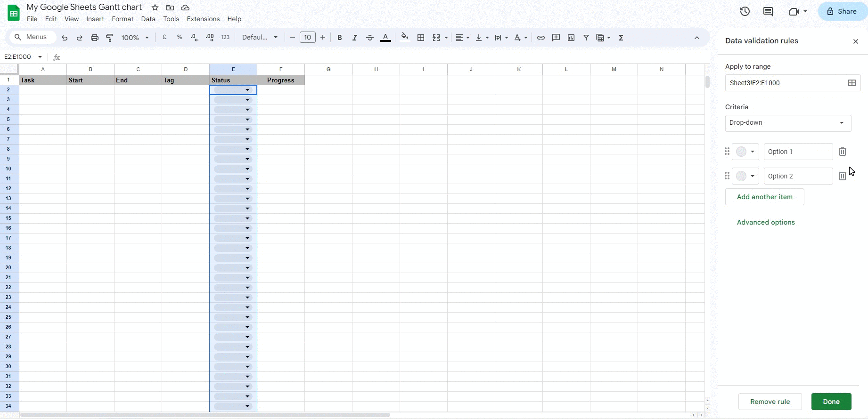Screen dimensions: 868x419
Task: Delete the Option 2 item
Action: (843, 176)
